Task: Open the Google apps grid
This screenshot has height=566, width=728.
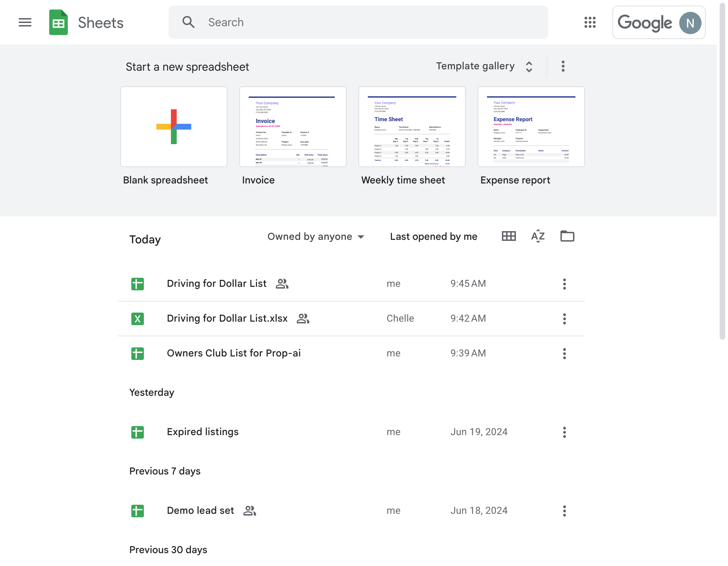Action: 590,23
